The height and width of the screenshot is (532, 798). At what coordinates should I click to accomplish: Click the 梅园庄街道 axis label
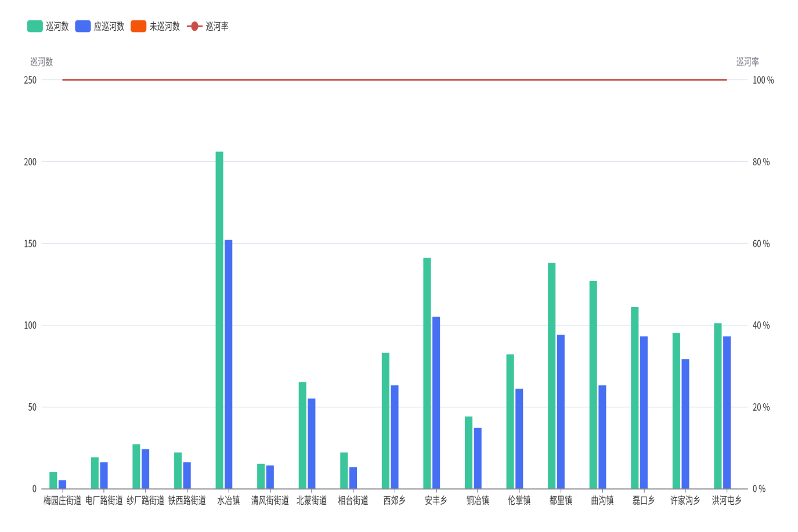click(x=62, y=500)
